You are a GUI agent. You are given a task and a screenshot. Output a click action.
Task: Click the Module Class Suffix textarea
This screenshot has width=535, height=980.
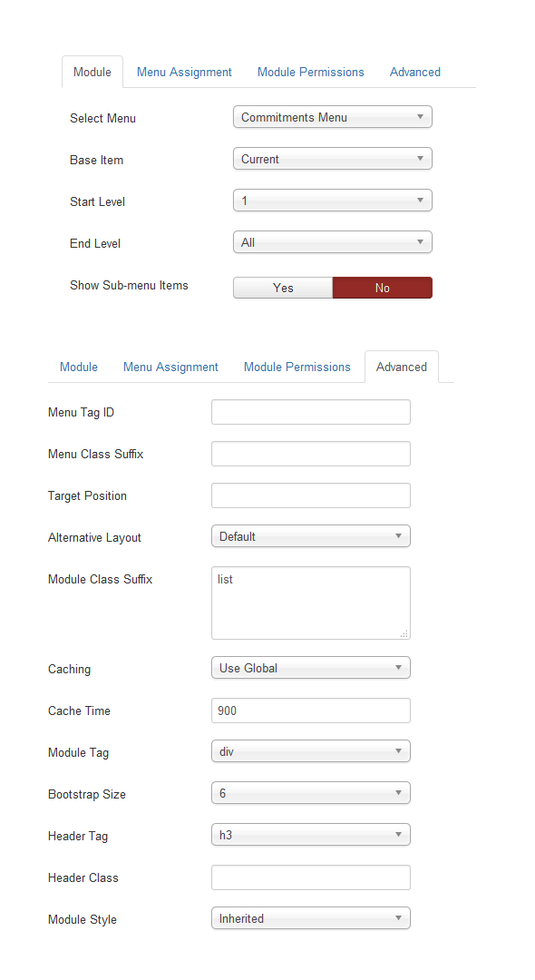point(310,603)
